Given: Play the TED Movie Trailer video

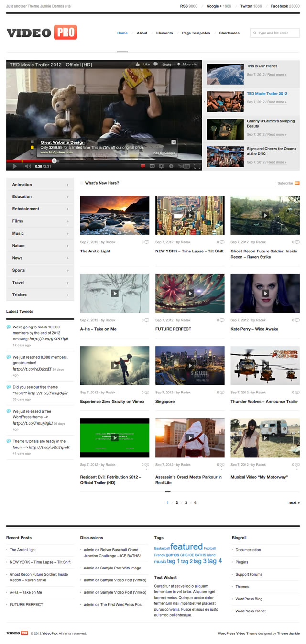Looking at the screenshot, I should coord(15,166).
